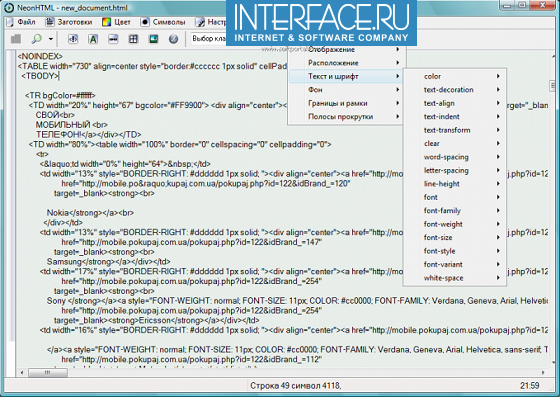
Task: Insert a table via the grid icon
Action: (134, 39)
